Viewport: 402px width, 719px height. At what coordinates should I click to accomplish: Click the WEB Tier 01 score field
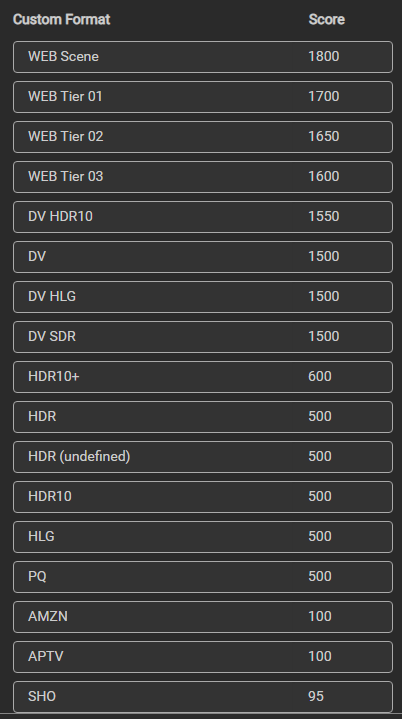[324, 97]
